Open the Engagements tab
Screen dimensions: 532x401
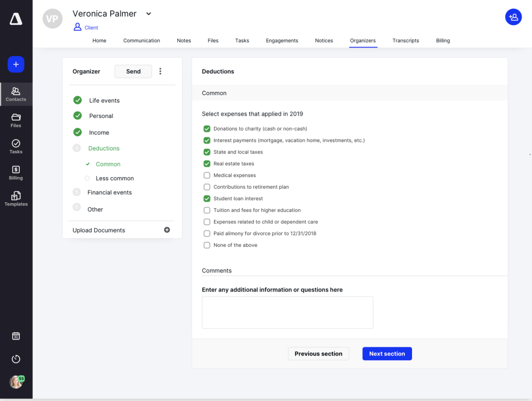282,41
